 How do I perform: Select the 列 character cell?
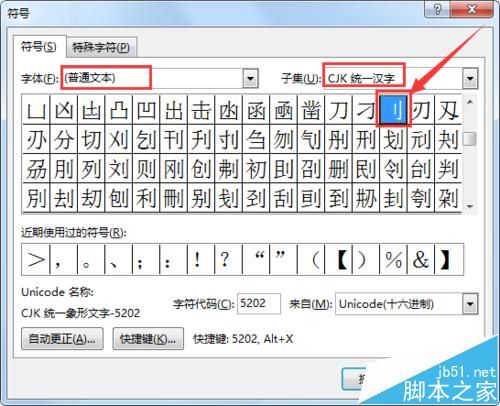click(x=91, y=168)
